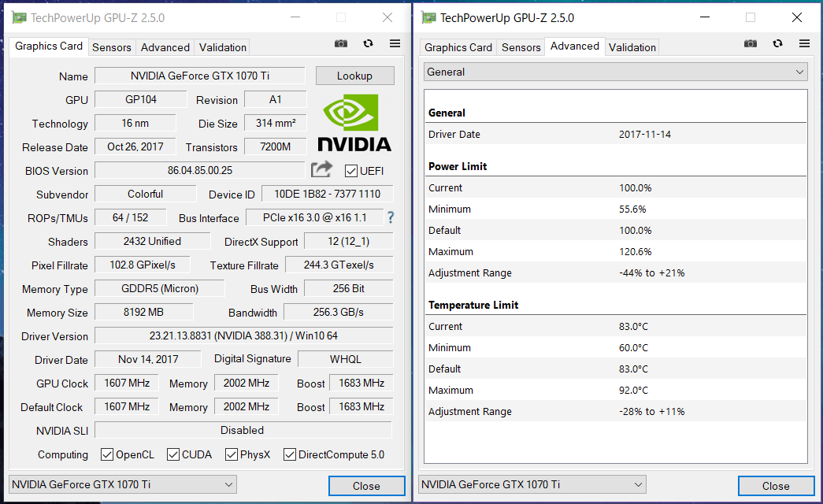
Task: Click the refresh icon in the Graphics Card window
Action: 368,43
